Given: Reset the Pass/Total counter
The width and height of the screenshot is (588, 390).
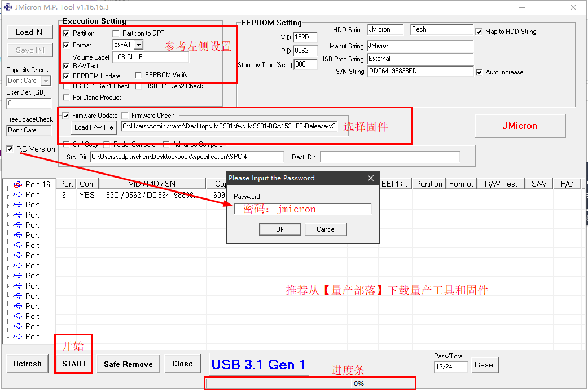Looking at the screenshot, I should point(485,365).
